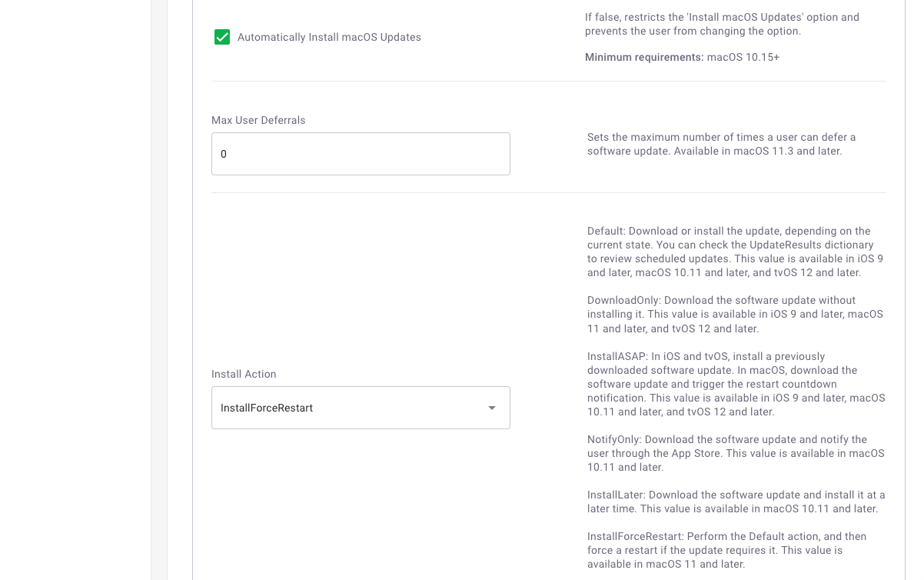Click the 'InstallLater' option description paragraph
Image resolution: width=924 pixels, height=580 pixels.
735,502
